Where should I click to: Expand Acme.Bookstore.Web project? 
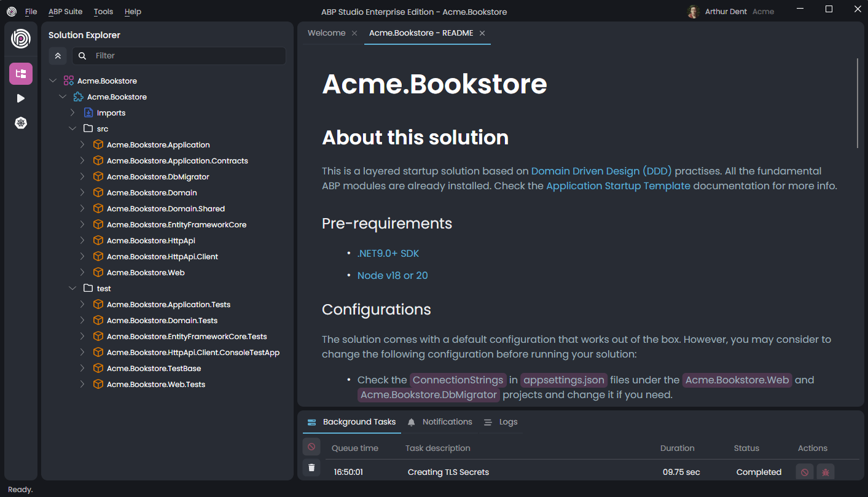point(82,273)
